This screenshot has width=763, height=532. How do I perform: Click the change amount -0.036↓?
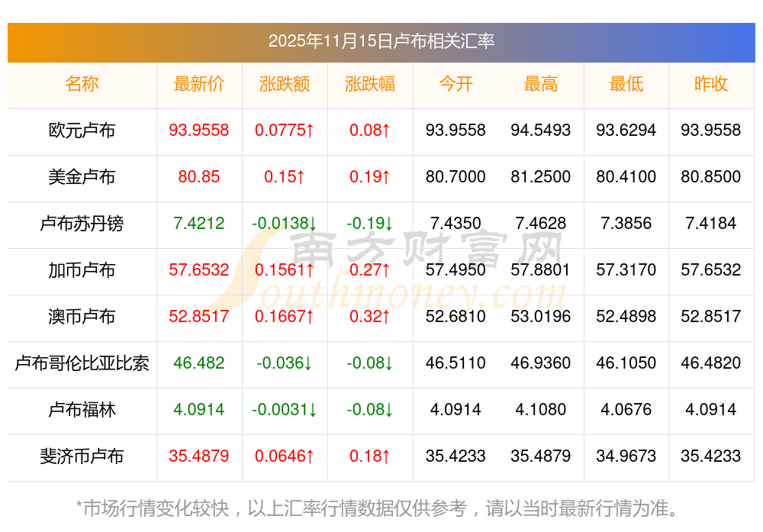coord(285,363)
